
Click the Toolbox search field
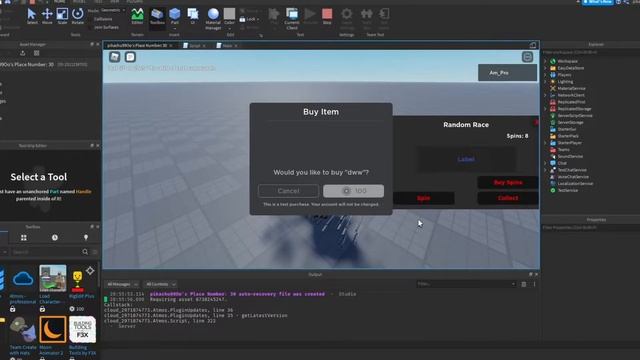(x=45, y=252)
